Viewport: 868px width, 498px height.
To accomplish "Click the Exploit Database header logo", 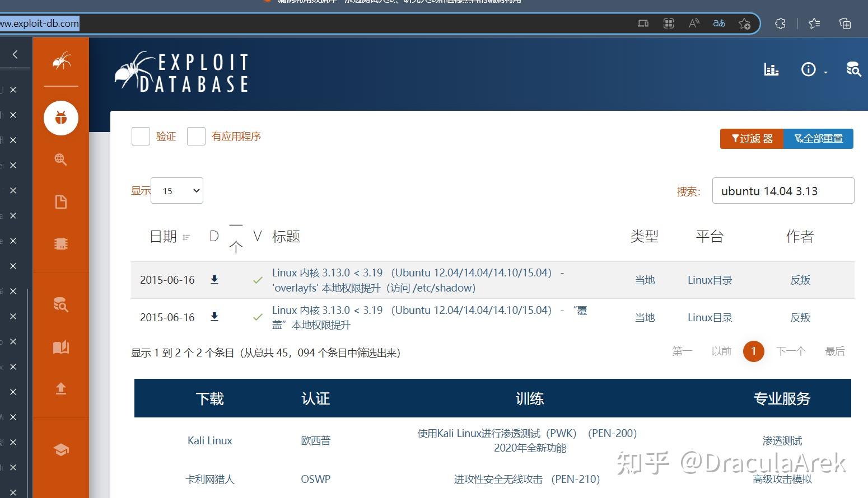I will point(181,72).
